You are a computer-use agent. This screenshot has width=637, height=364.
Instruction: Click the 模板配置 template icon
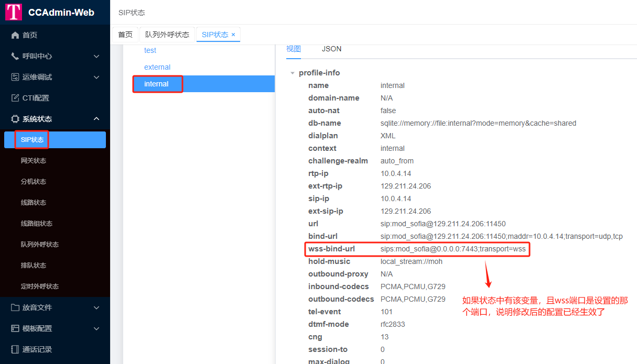[x=15, y=328]
